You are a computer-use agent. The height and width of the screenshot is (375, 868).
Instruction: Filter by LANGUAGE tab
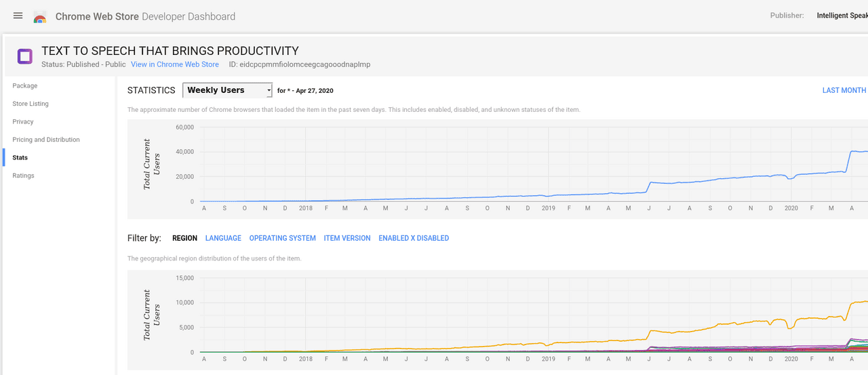pos(223,238)
